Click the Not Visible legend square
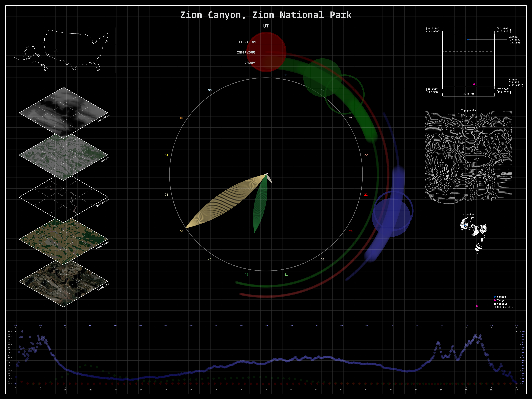The height and width of the screenshot is (399, 532). (495, 307)
